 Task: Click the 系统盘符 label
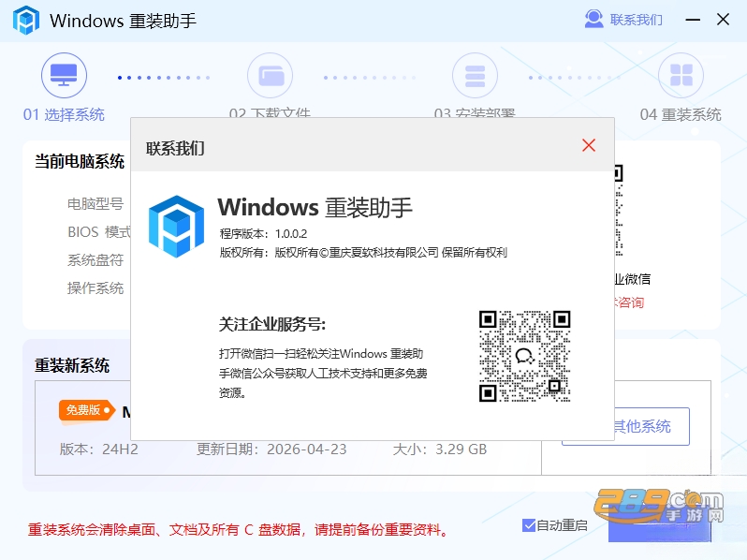click(x=95, y=260)
